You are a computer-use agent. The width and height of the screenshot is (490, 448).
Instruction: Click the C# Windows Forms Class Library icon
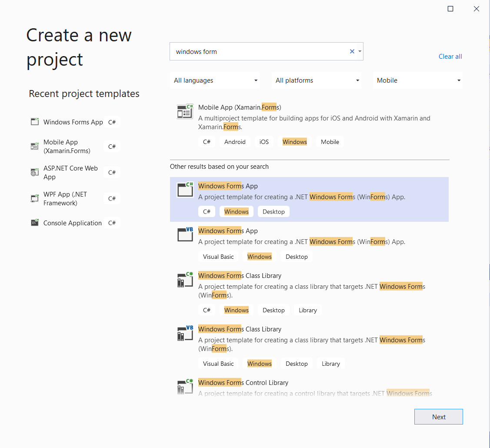(x=185, y=280)
